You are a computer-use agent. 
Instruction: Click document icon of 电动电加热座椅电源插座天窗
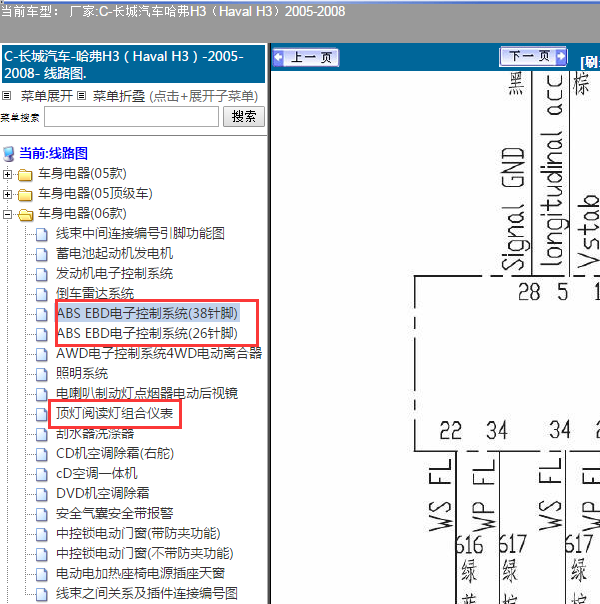pyautogui.click(x=42, y=575)
